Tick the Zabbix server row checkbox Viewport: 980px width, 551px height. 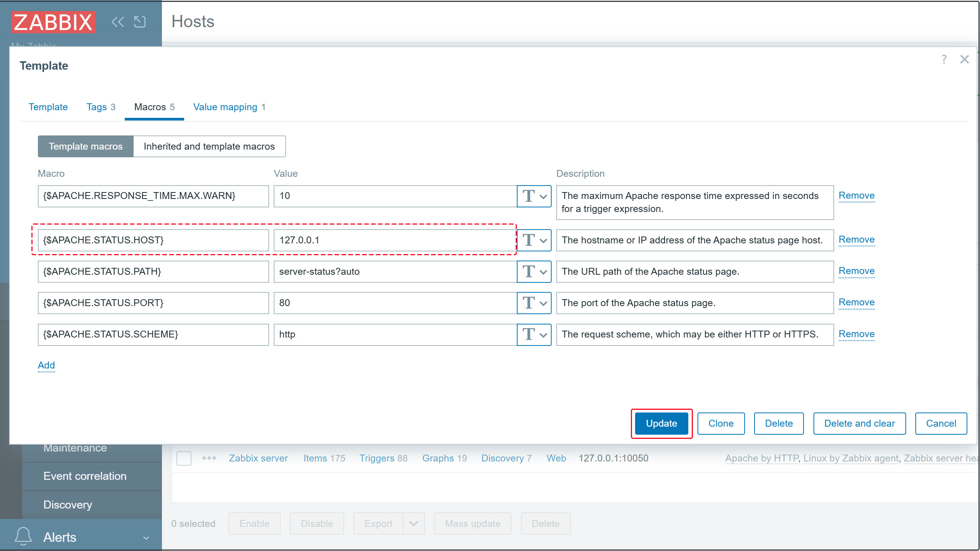click(184, 458)
